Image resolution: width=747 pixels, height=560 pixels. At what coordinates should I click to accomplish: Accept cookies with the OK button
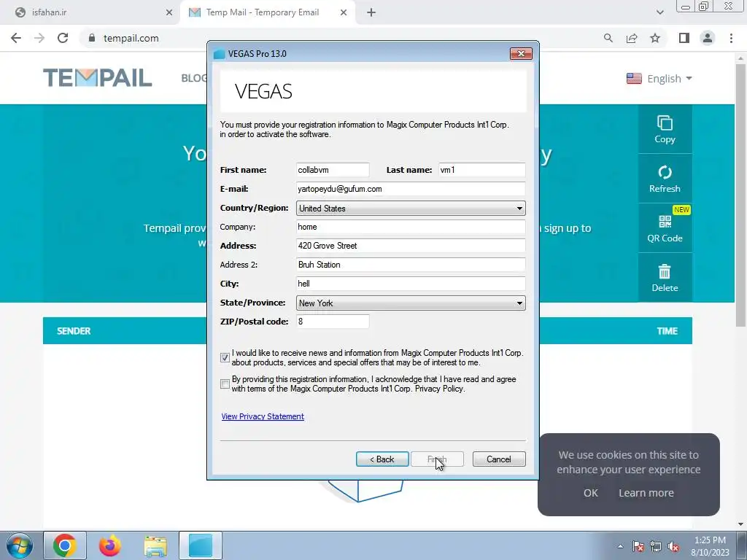click(x=591, y=493)
